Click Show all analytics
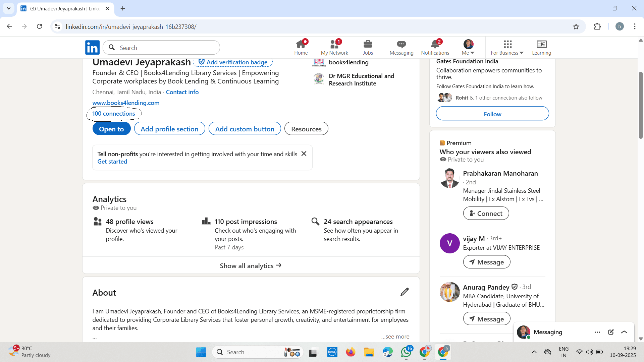Viewport: 644px width, 362px height. (251, 265)
